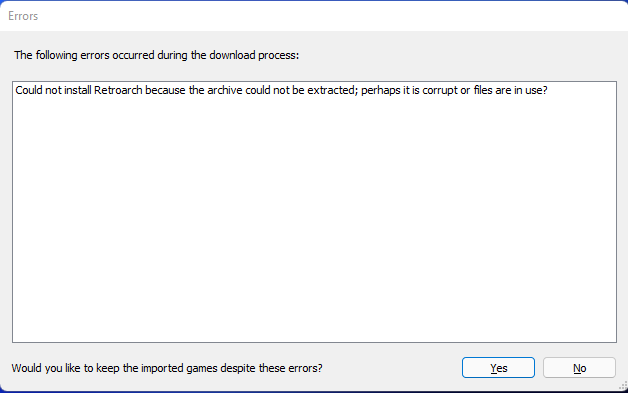The height and width of the screenshot is (393, 628).
Task: Click the word corrupt in the error message
Action: pyautogui.click(x=440, y=91)
